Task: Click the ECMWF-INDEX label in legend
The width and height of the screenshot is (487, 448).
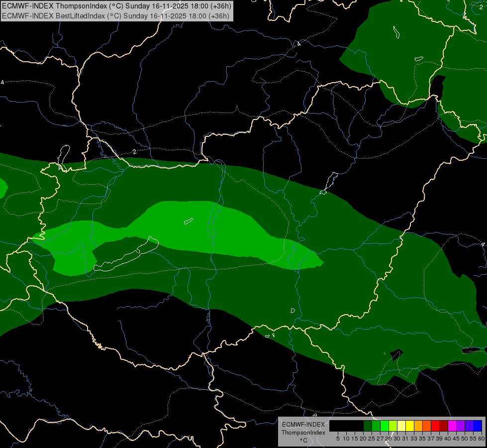Action: pos(303,425)
